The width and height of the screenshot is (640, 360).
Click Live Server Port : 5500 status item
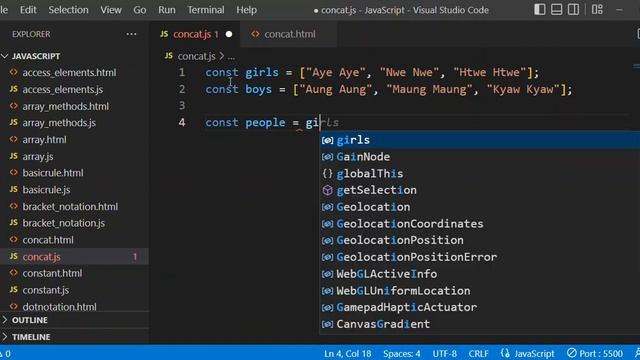595,353
